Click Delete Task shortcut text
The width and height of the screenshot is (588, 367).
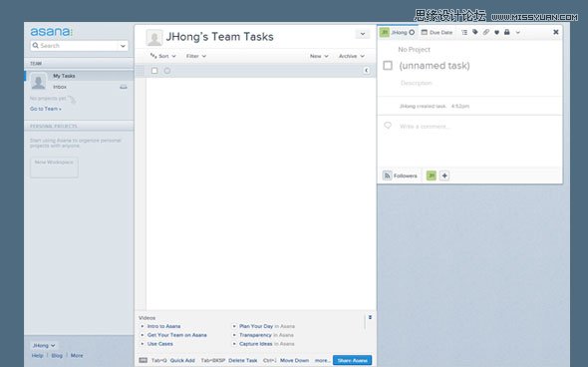[243, 361]
